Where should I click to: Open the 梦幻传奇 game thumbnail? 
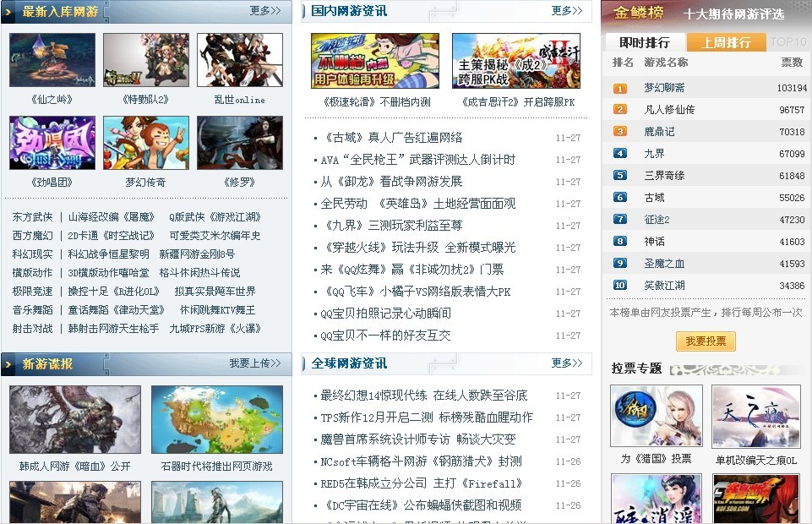click(x=146, y=143)
